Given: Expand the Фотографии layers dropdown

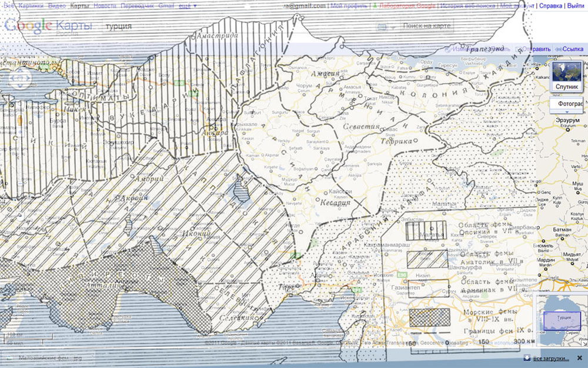Looking at the screenshot, I should click(567, 104).
